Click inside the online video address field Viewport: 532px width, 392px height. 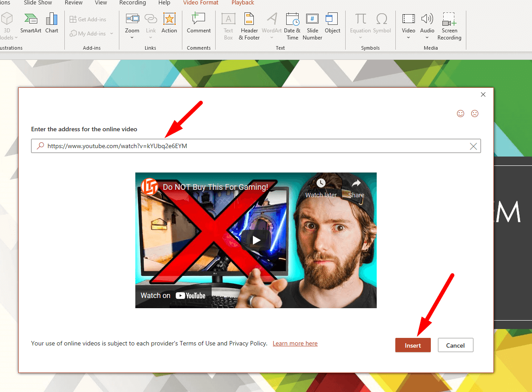[256, 146]
